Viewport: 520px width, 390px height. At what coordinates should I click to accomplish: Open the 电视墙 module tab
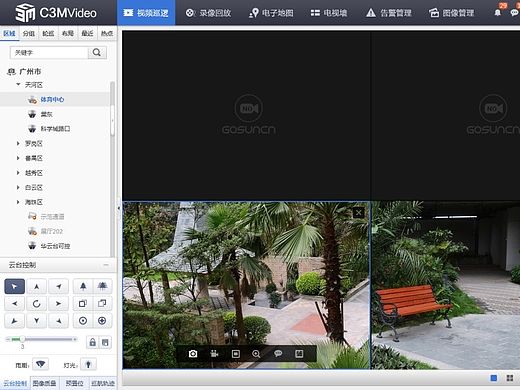point(329,13)
